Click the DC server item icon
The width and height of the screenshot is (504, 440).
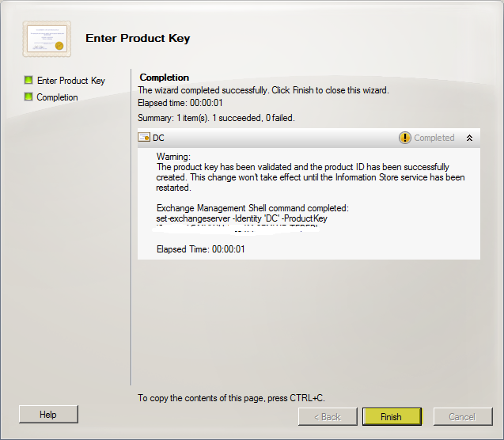tap(144, 137)
